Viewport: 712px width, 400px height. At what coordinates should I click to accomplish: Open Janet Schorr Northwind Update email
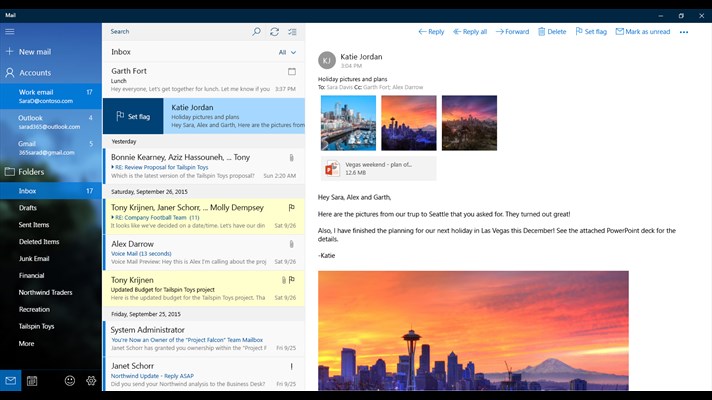[204, 374]
